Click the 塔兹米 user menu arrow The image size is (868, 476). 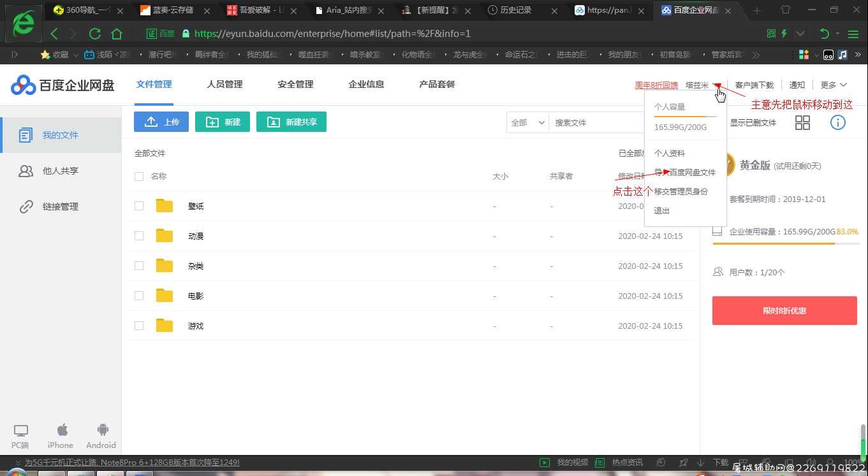tap(717, 85)
